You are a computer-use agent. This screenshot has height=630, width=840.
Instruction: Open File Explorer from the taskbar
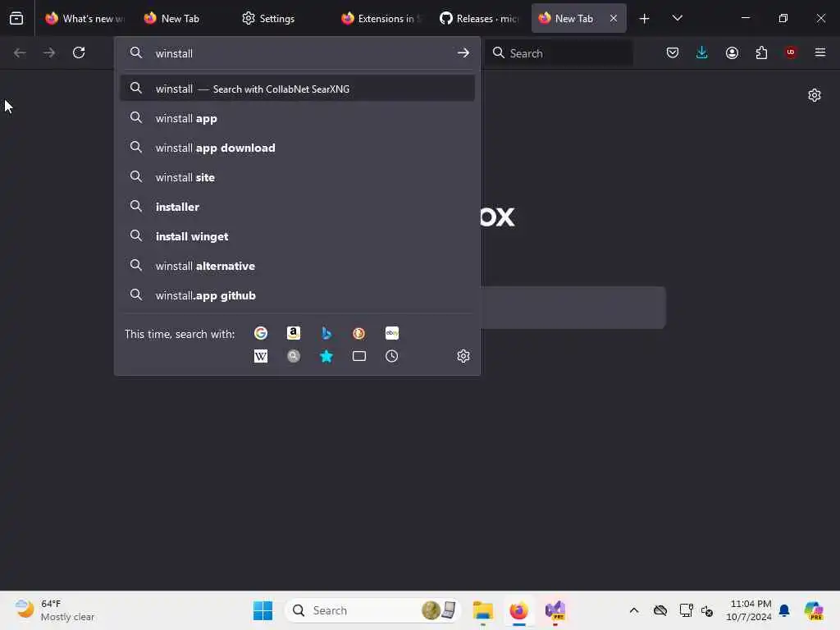pyautogui.click(x=482, y=610)
